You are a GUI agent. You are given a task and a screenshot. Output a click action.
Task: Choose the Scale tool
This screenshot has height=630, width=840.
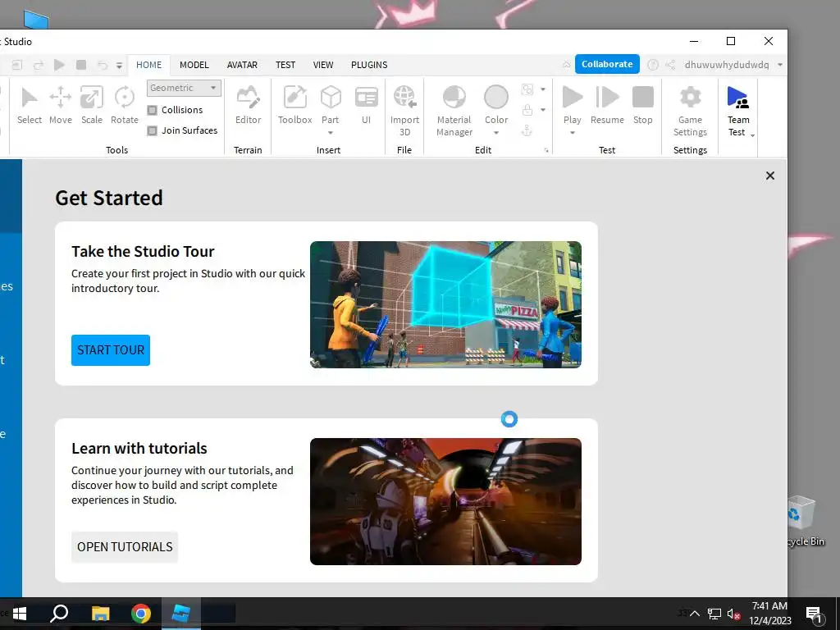point(92,106)
